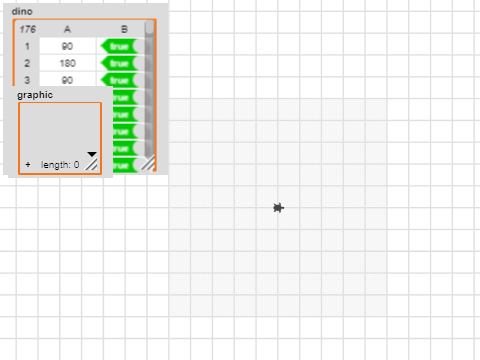Select the 90 cell in row 1

click(68, 46)
